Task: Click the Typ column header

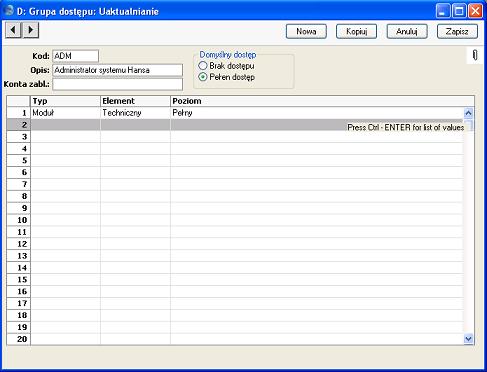Action: click(x=65, y=101)
